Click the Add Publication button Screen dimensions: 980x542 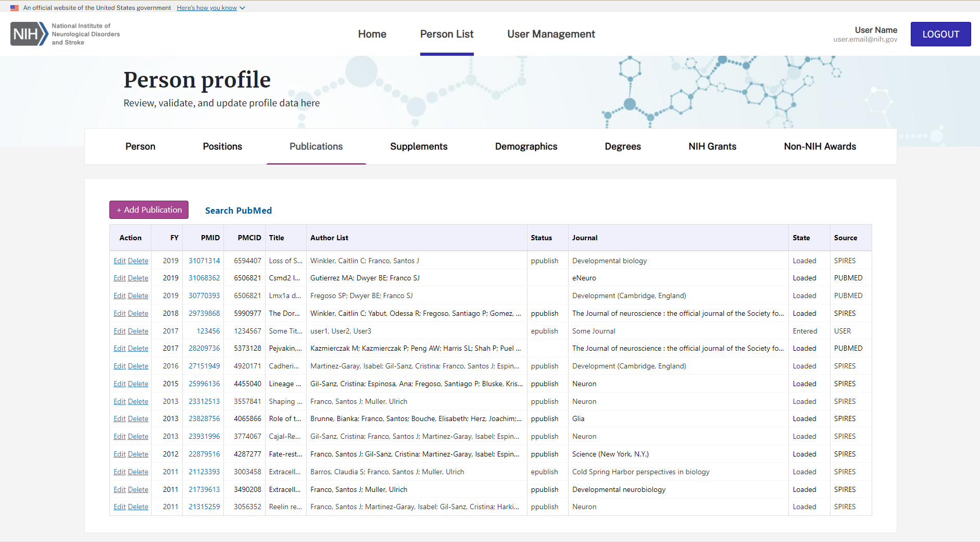click(149, 210)
